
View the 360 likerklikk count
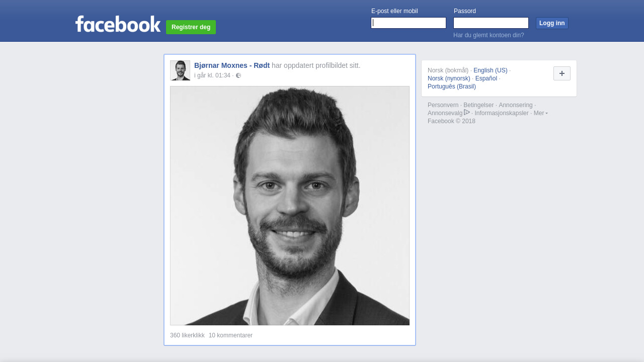187,335
